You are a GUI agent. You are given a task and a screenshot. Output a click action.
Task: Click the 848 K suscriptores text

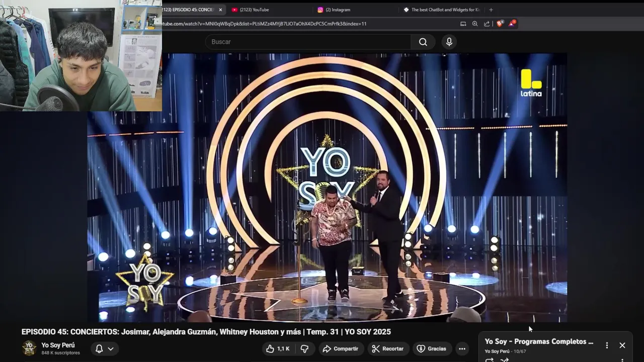coord(60,353)
